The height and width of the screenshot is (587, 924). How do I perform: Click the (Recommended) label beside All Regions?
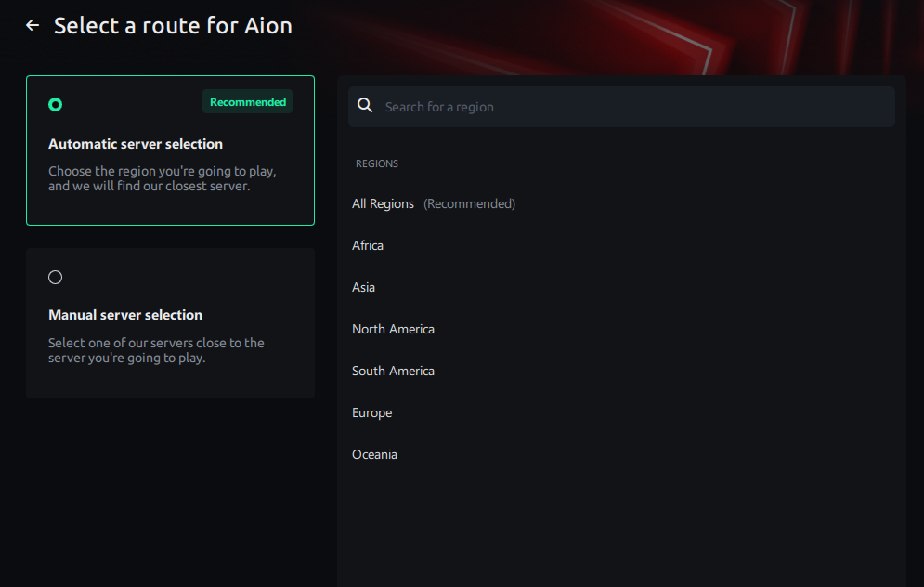[469, 203]
